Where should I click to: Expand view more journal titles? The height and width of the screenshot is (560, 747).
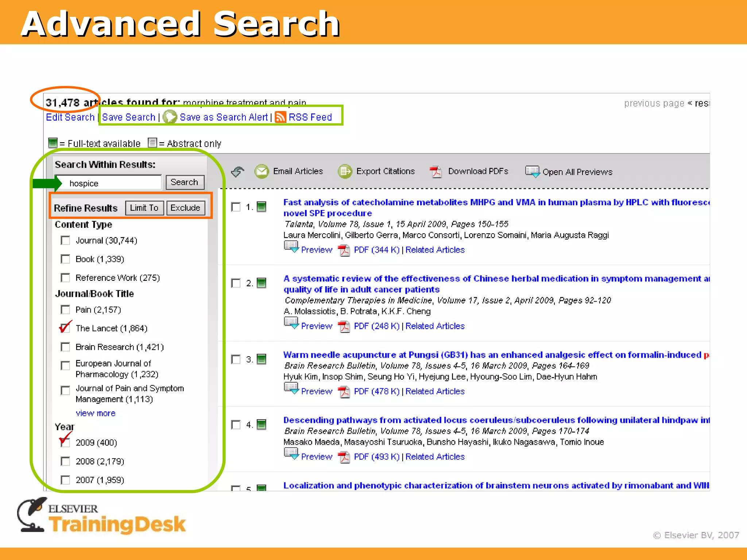(x=96, y=413)
